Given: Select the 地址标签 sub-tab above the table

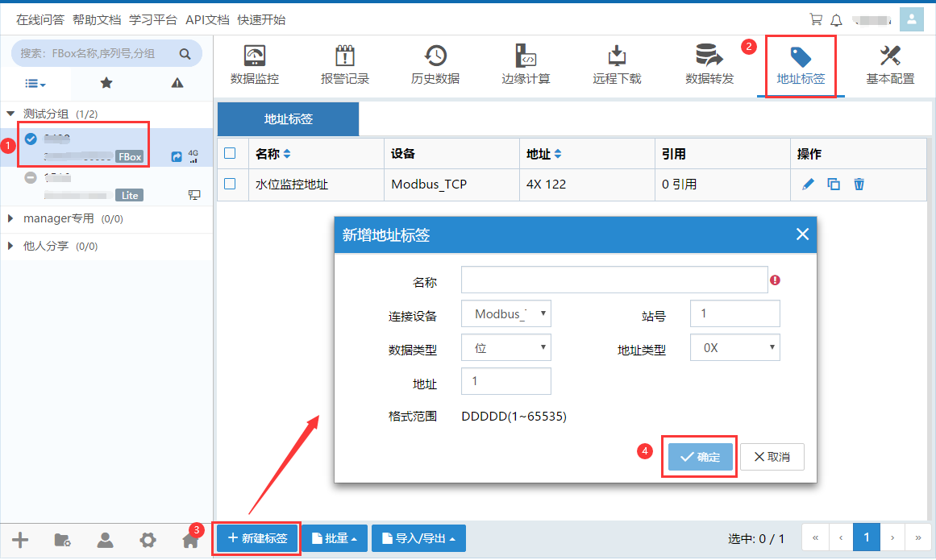Looking at the screenshot, I should [x=289, y=119].
